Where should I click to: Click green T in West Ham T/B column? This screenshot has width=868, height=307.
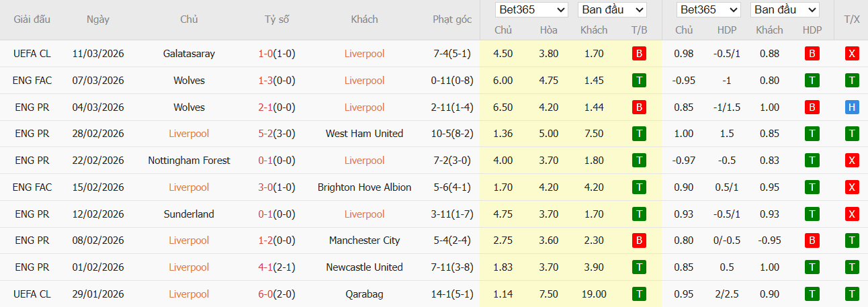639,134
